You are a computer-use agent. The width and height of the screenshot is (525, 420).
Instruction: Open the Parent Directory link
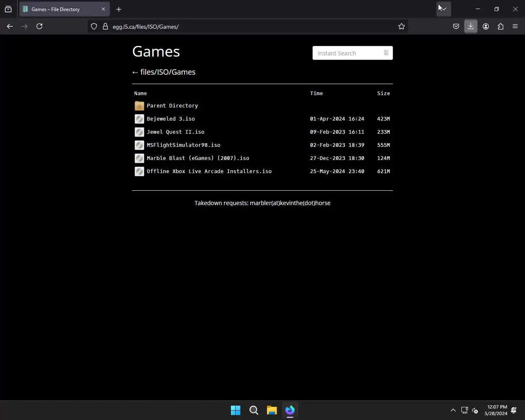tap(172, 105)
